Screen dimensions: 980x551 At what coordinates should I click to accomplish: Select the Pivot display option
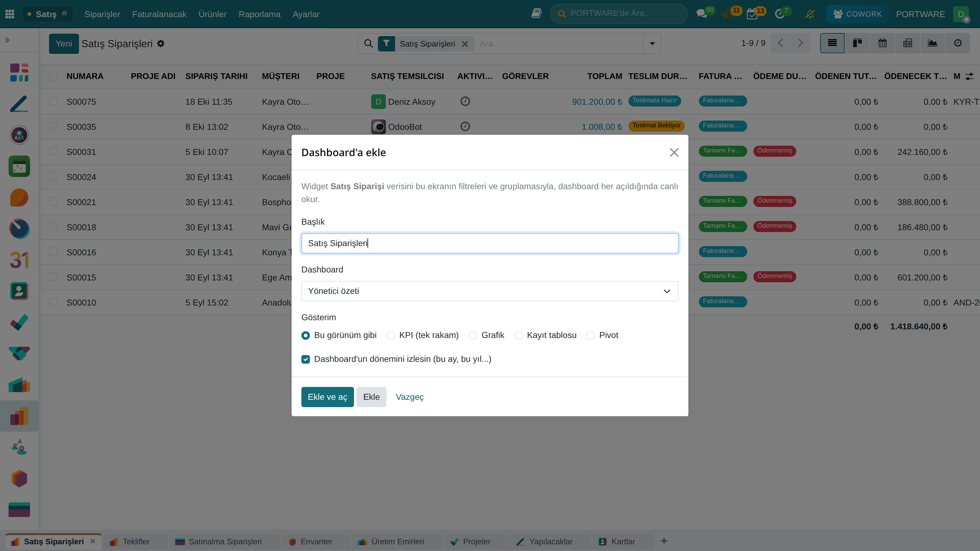590,335
